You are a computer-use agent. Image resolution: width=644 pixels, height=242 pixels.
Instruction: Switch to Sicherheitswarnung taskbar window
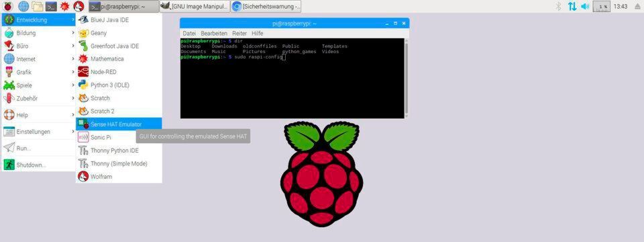coord(266,6)
